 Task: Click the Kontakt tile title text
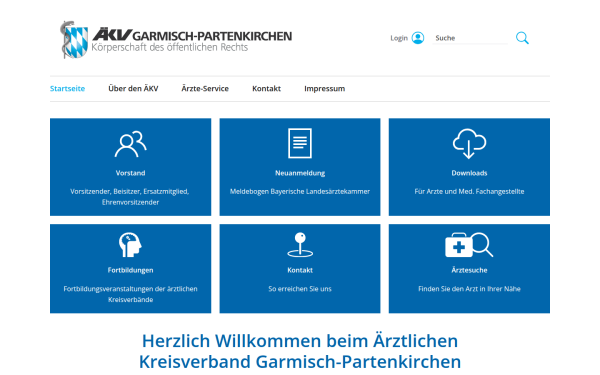tap(300, 270)
